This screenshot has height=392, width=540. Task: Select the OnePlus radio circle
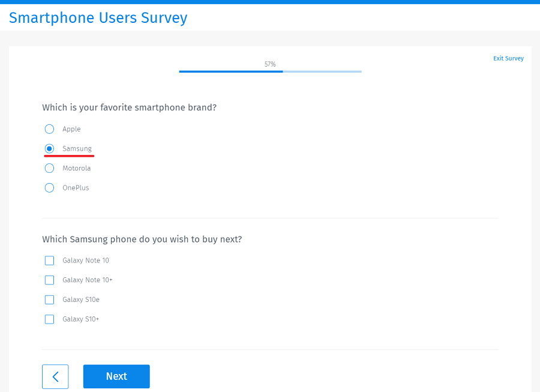click(50, 188)
